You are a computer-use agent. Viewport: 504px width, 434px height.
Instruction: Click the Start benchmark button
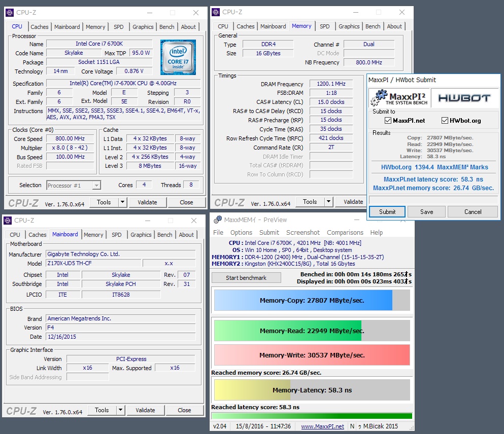[246, 278]
